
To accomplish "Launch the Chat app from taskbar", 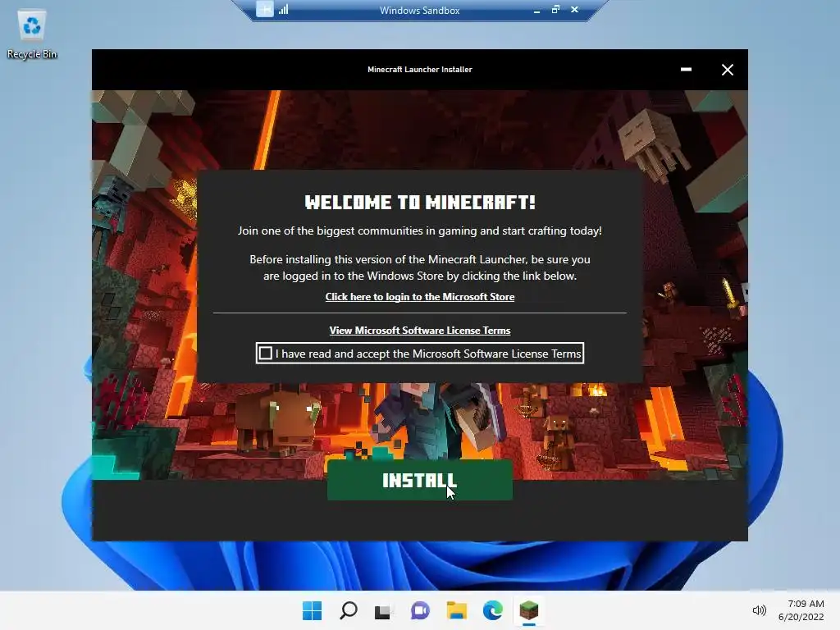I will pyautogui.click(x=420, y=610).
